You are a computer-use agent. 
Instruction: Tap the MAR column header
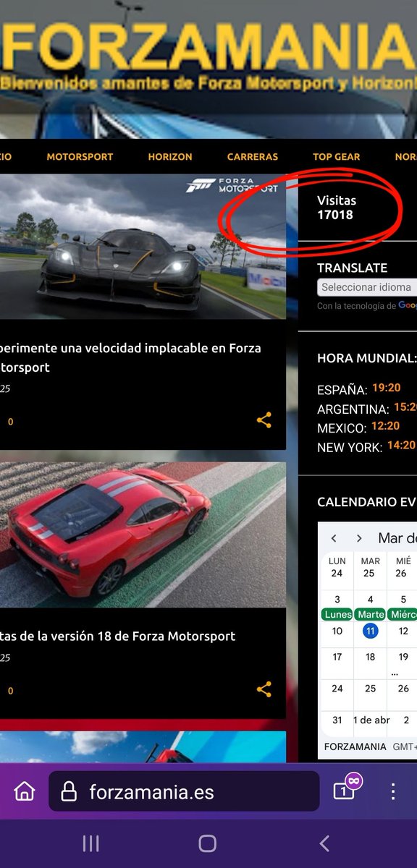[x=370, y=561]
